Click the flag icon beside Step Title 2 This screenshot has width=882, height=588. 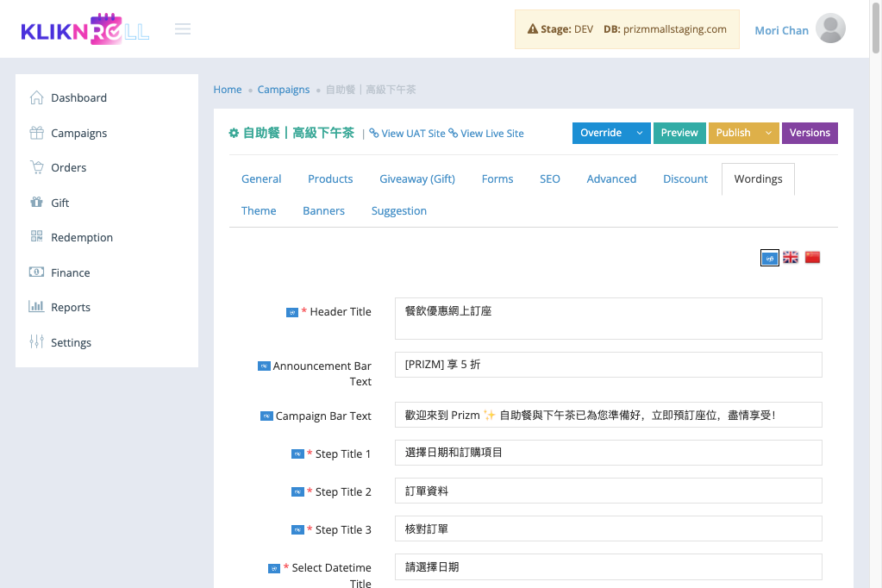[297, 491]
